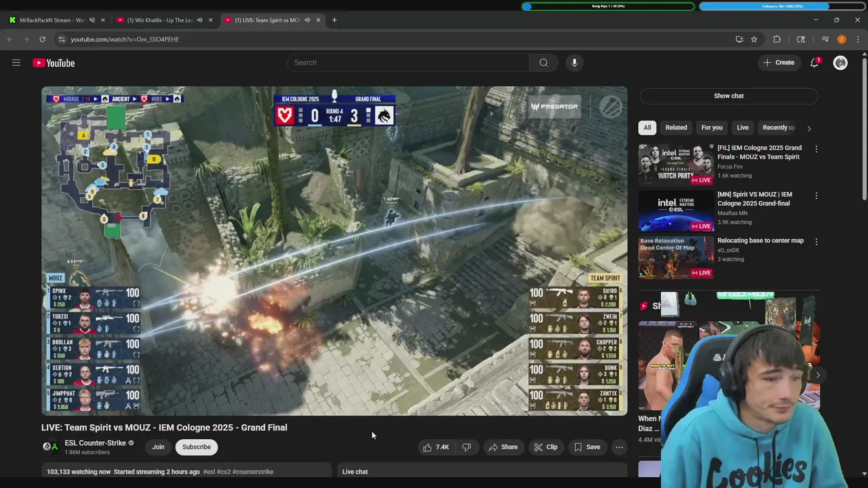The width and height of the screenshot is (868, 488).
Task: Select the All filter chip
Action: [647, 127]
